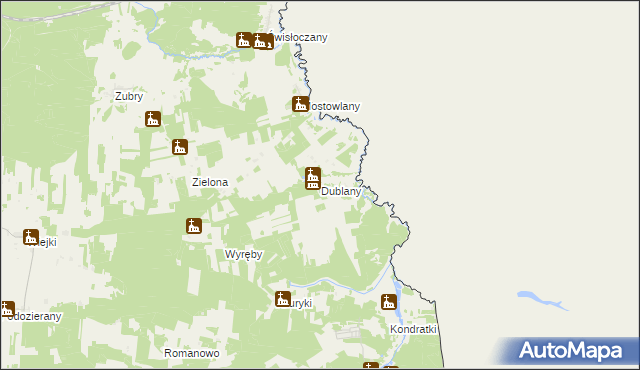
Task: Click the church icon below Zubry
Action: [x=153, y=119]
